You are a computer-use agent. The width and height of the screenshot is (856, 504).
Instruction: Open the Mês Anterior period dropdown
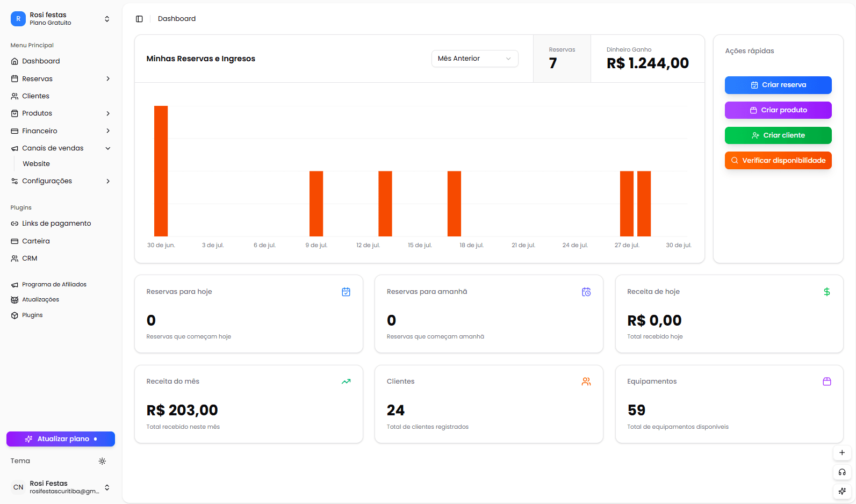pos(474,59)
